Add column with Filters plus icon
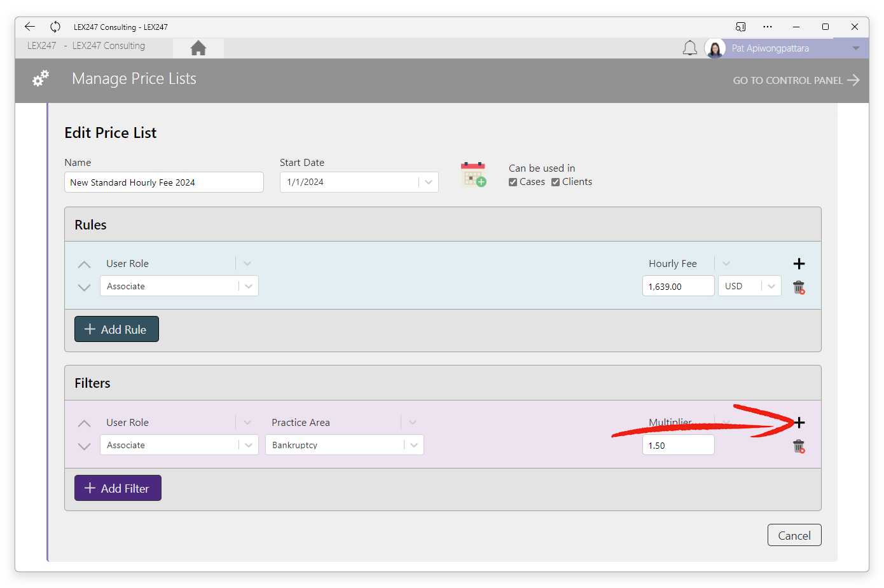 click(x=799, y=422)
